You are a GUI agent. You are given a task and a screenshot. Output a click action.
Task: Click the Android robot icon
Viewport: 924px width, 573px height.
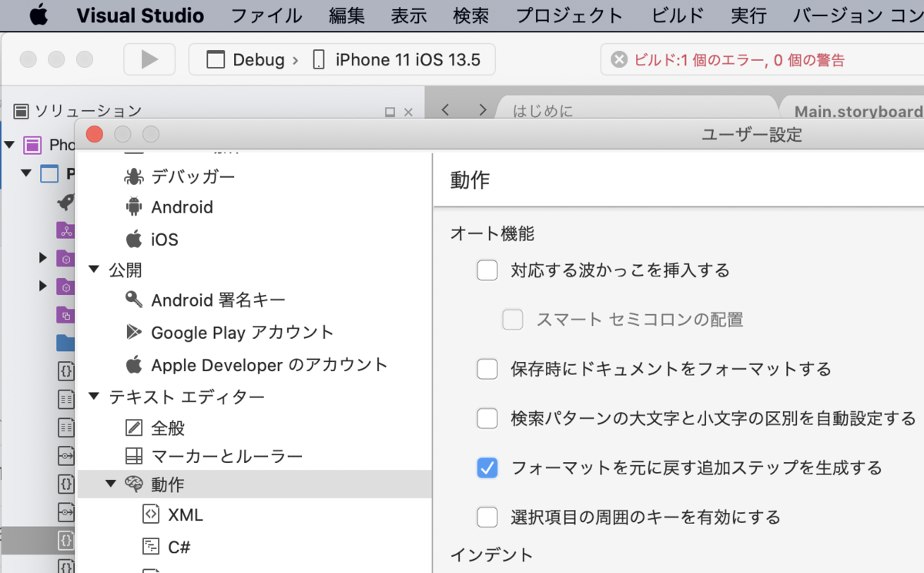pyautogui.click(x=134, y=207)
